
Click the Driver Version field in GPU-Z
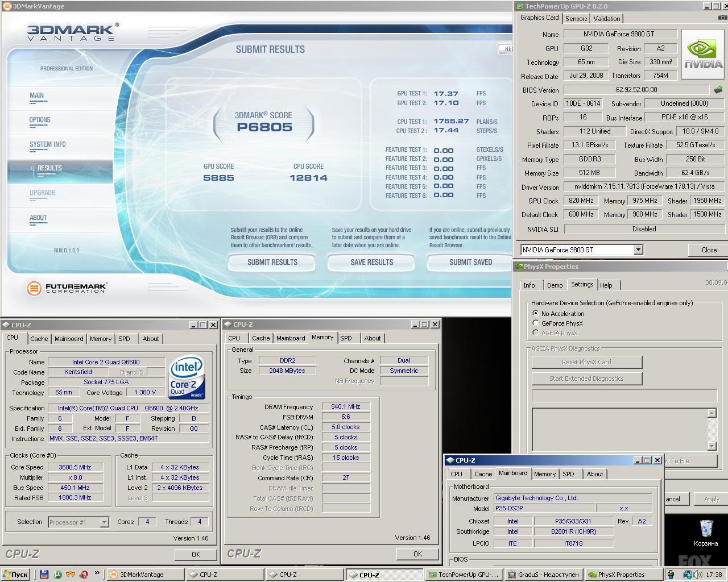pyautogui.click(x=644, y=186)
